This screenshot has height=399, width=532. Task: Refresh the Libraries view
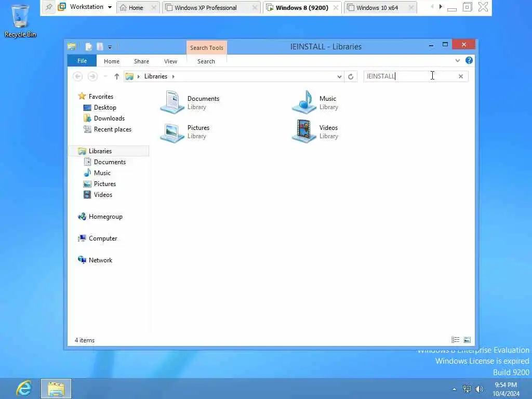click(351, 77)
